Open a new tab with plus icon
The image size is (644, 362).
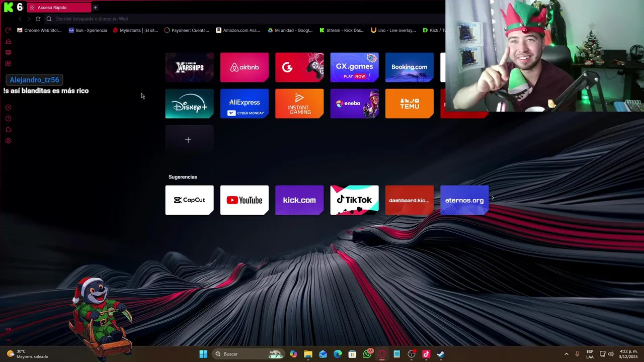click(95, 8)
